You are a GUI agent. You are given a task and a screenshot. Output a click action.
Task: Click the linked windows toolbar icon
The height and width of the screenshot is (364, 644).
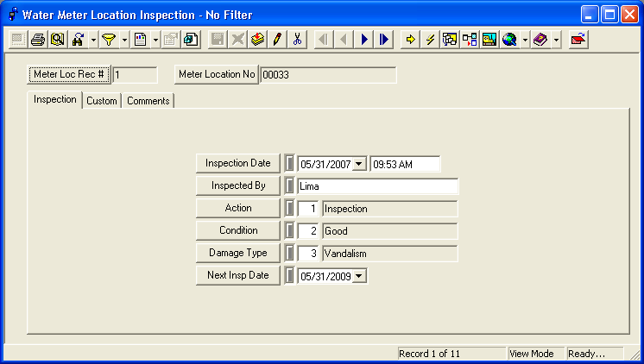point(450,40)
